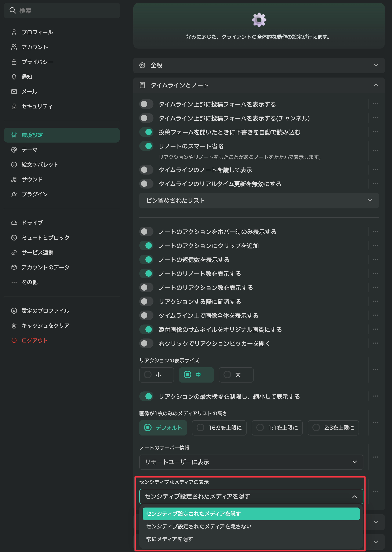Screen dimensions: 392x552
Task: Choose 16:9を上限に media height option
Action: (x=219, y=428)
